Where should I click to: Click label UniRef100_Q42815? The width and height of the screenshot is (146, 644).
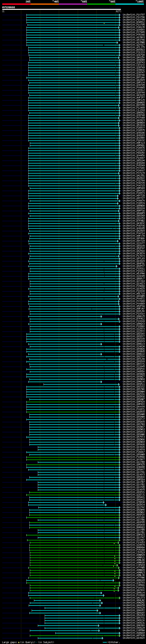(134, 80)
